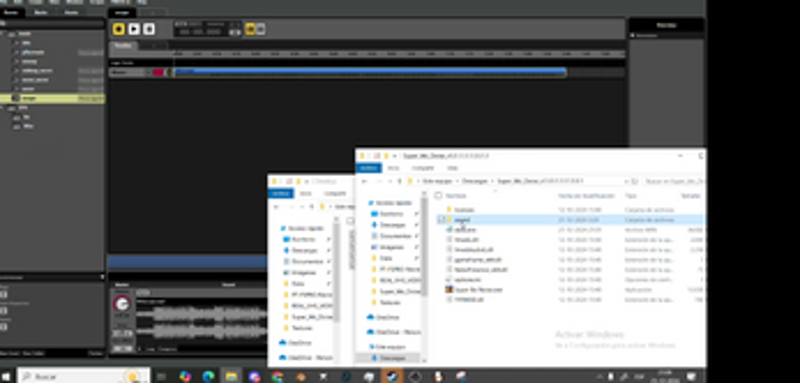This screenshot has width=800, height=383.
Task: Click the yellow stop button in transport
Action: click(119, 29)
